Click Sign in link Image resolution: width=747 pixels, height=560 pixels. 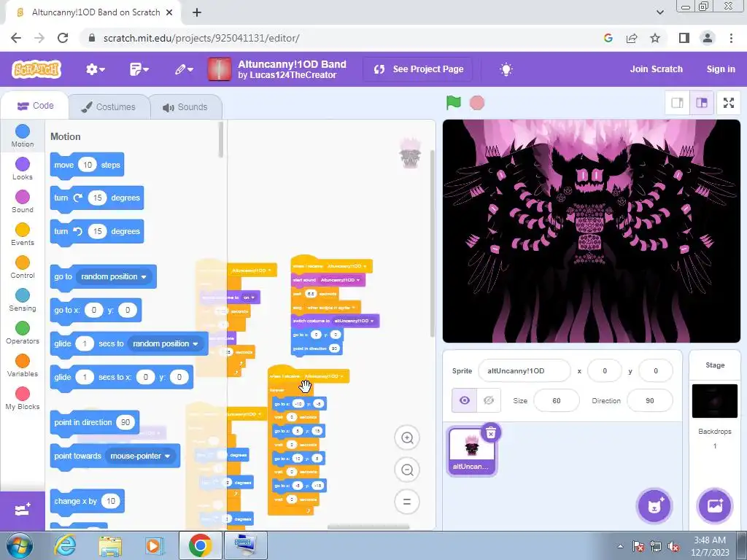coord(720,69)
